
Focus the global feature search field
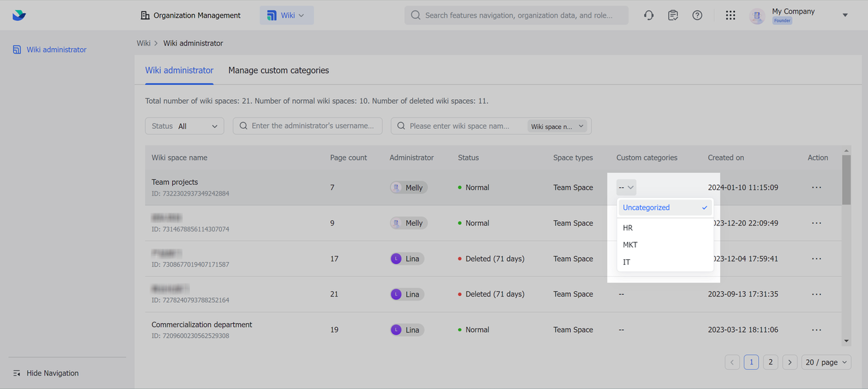pos(516,15)
